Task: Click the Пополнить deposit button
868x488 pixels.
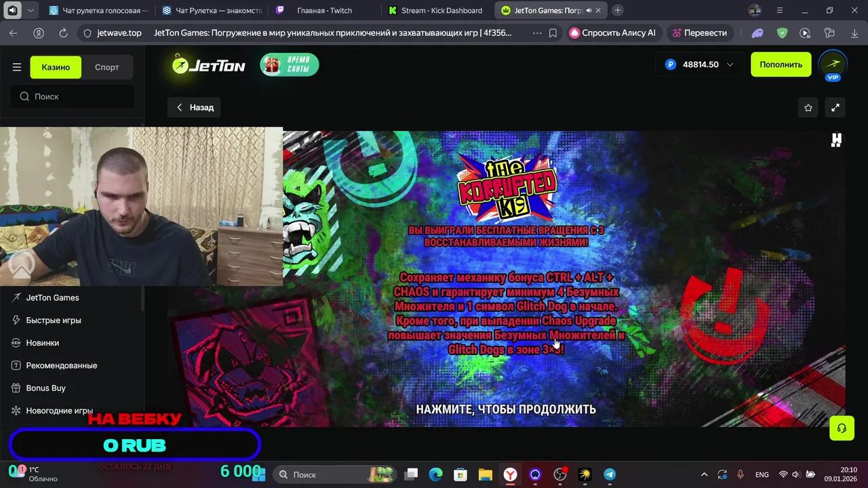Action: 781,64
